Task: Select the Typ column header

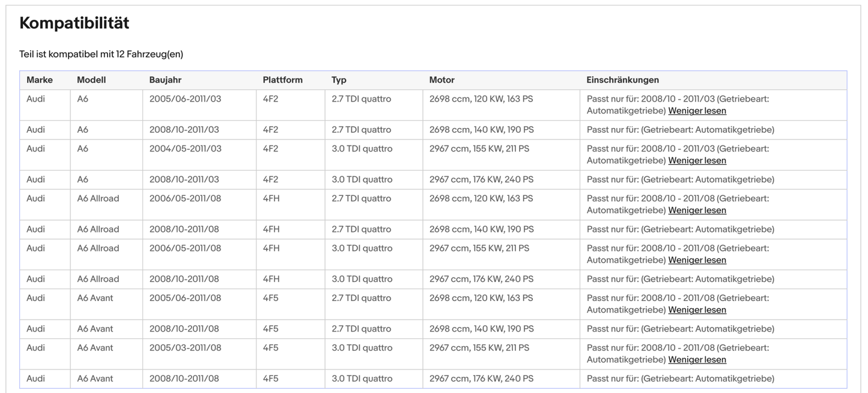Action: [339, 80]
